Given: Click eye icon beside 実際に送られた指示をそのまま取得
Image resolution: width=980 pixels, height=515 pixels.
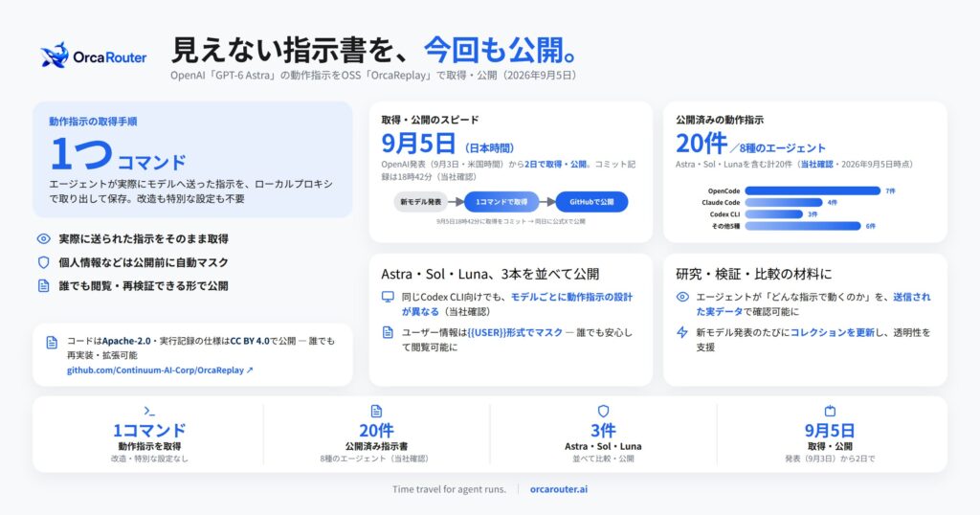Looking at the screenshot, I should click(44, 238).
